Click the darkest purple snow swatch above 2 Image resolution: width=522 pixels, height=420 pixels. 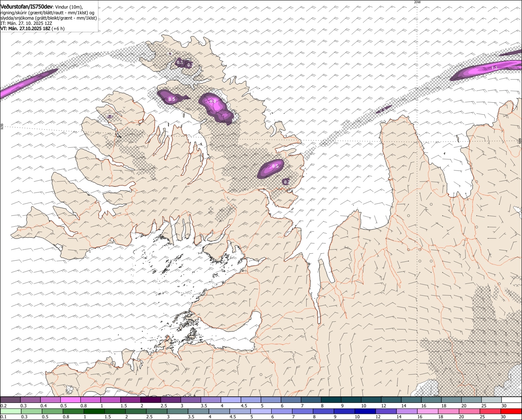tap(150, 400)
